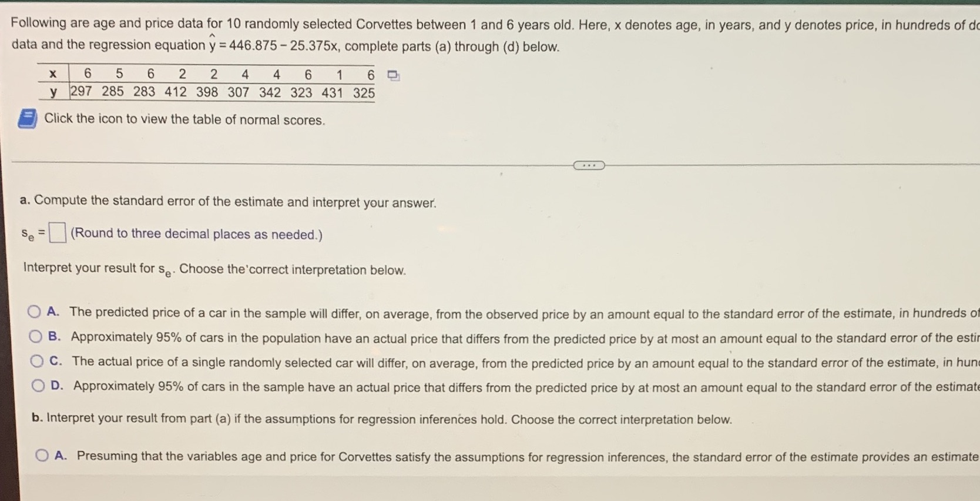Click inside the standard error input field
Image resolution: width=980 pixels, height=501 pixels.
coord(56,232)
